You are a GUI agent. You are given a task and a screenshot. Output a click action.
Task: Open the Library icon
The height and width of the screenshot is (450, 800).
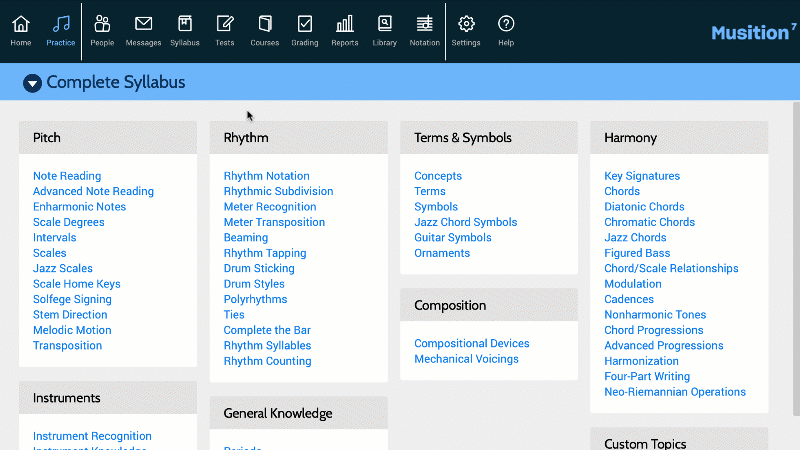click(x=385, y=24)
